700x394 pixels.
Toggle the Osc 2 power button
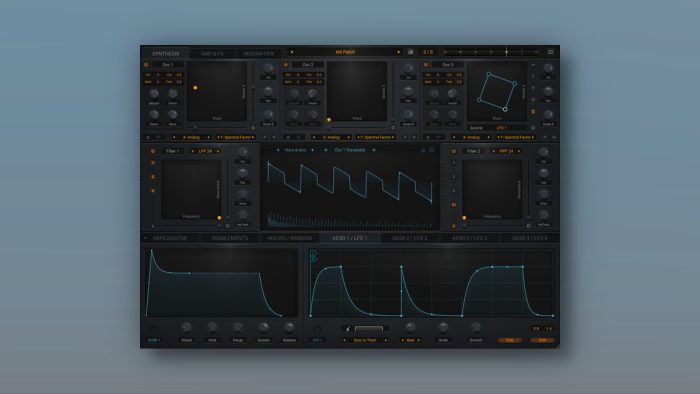(x=286, y=65)
